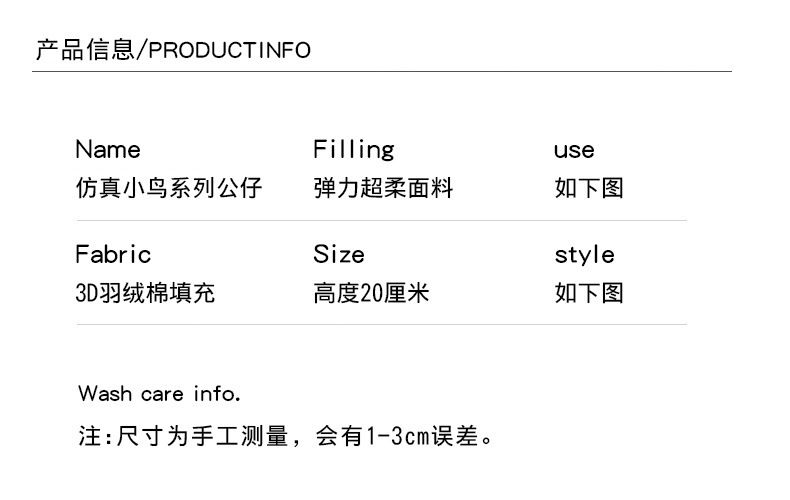790x500 pixels.
Task: Click the 1-3cm误差 text in the note
Action: click(x=424, y=437)
